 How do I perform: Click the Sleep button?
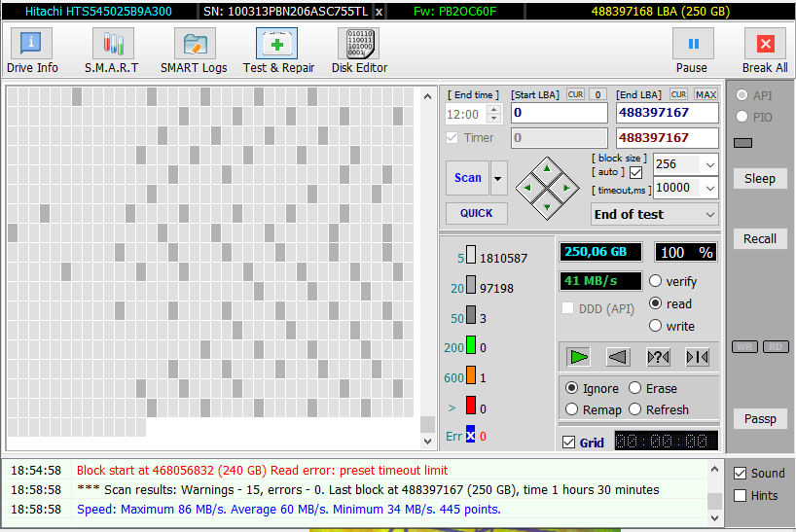pyautogui.click(x=760, y=178)
